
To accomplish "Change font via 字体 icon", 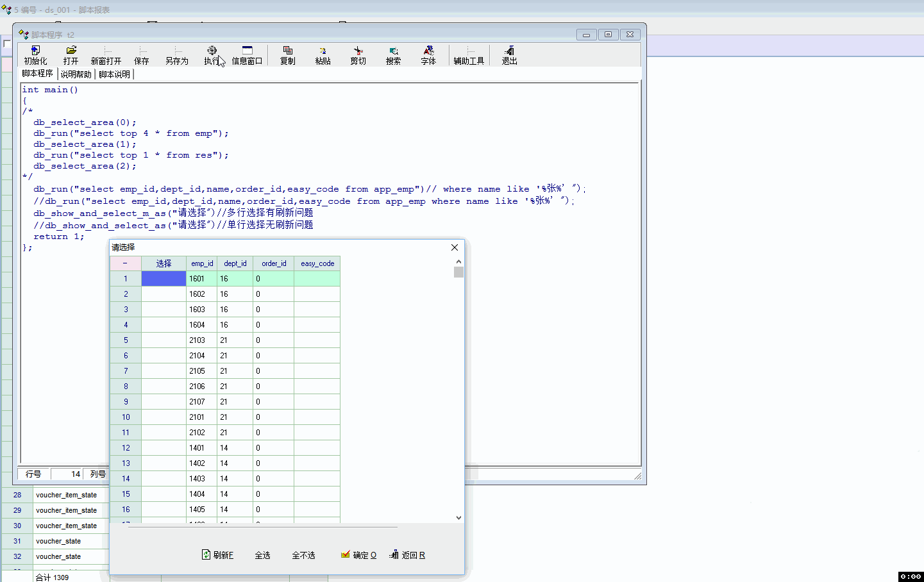I will pos(428,55).
